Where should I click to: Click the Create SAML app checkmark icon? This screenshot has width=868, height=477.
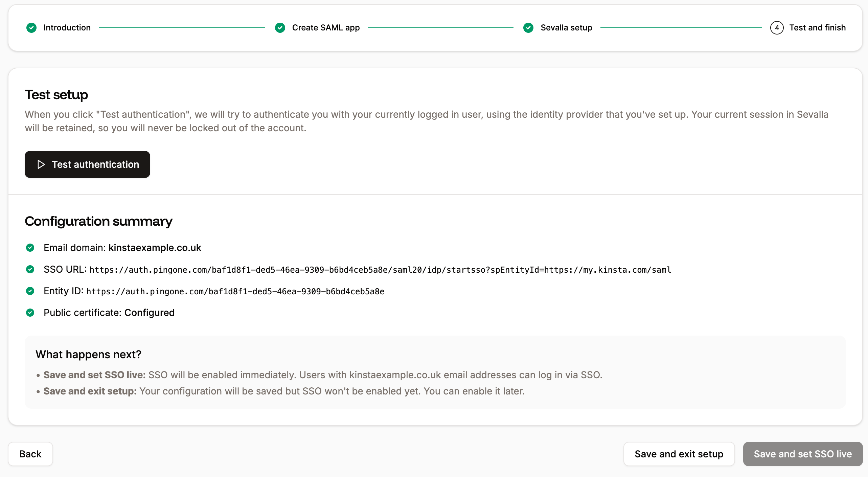click(280, 28)
